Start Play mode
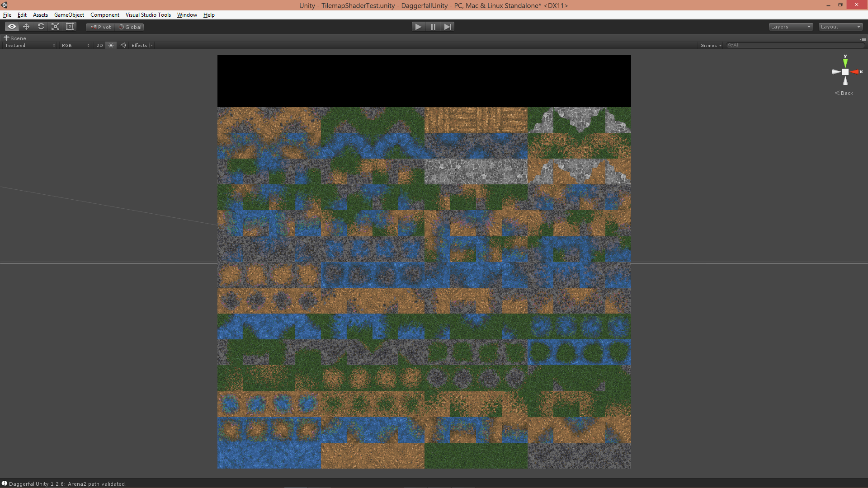The height and width of the screenshot is (488, 868). pos(419,27)
